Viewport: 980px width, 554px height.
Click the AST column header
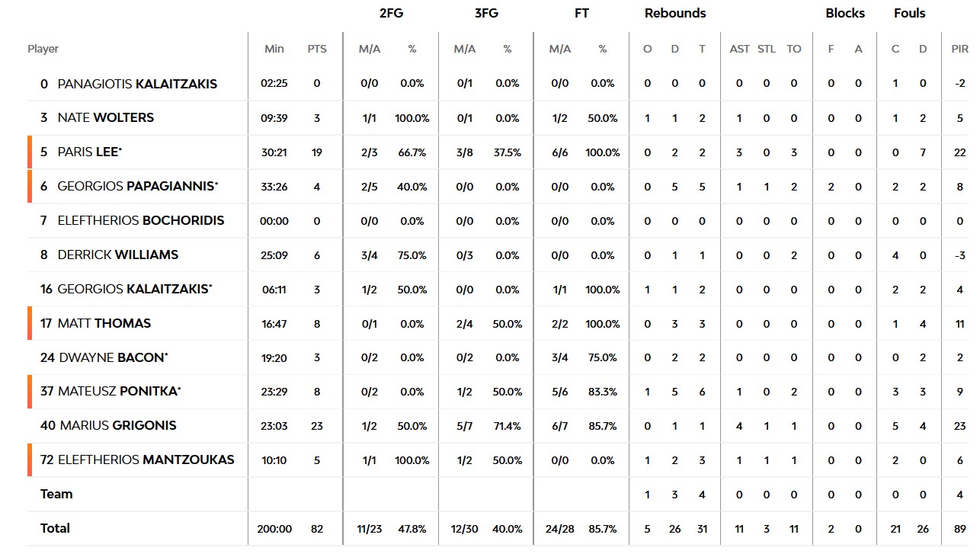pyautogui.click(x=739, y=49)
